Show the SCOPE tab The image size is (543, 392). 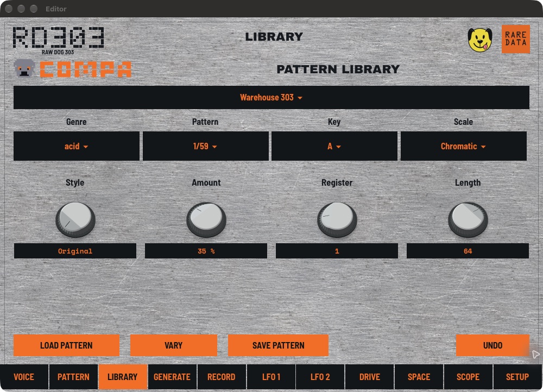click(468, 377)
